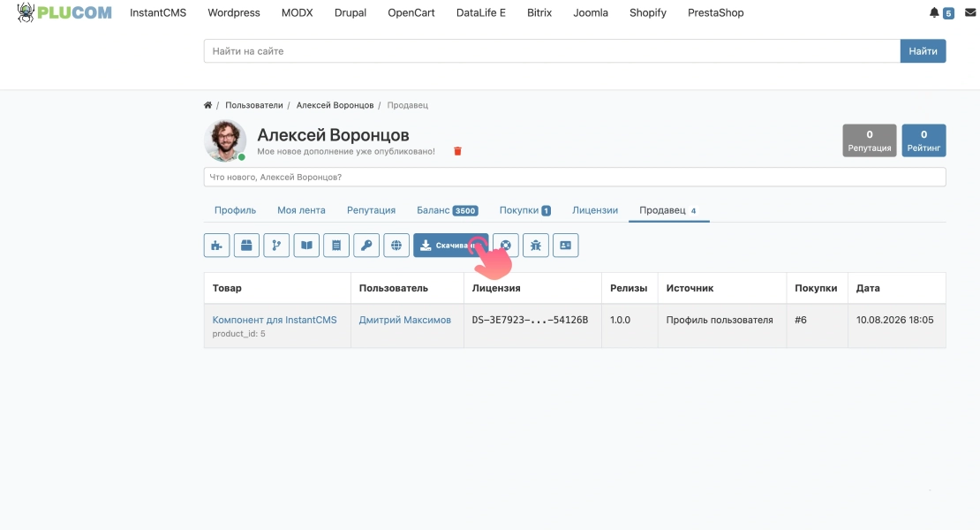Click the Алексей Воронцов avatar photo
The image size is (980, 530).
click(x=225, y=140)
